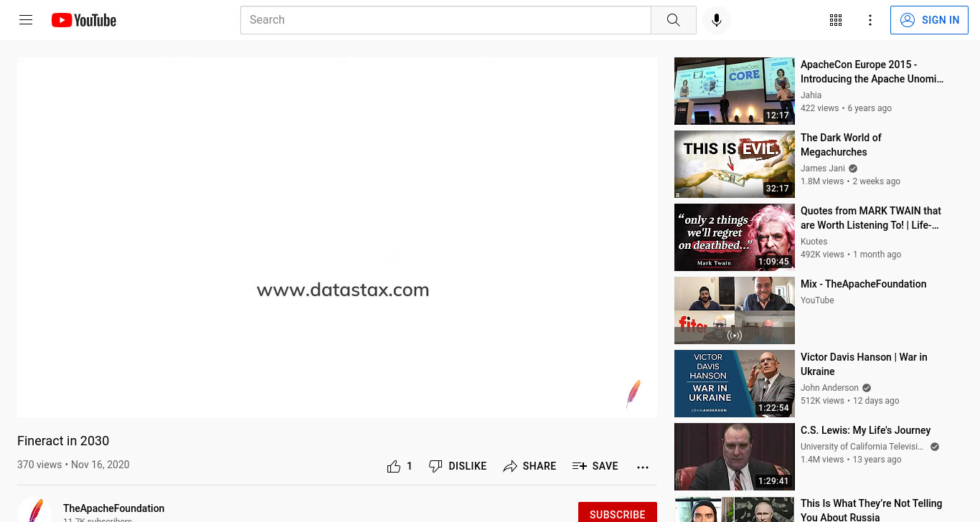Click University of California verified badge
This screenshot has height=522, width=980.
pyautogui.click(x=935, y=447)
